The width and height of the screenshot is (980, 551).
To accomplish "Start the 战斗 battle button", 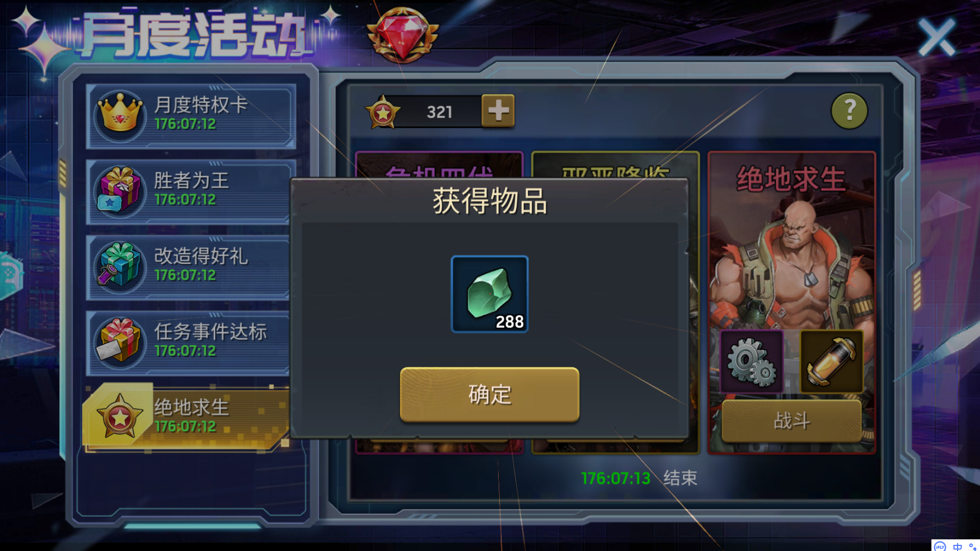I will pos(791,421).
